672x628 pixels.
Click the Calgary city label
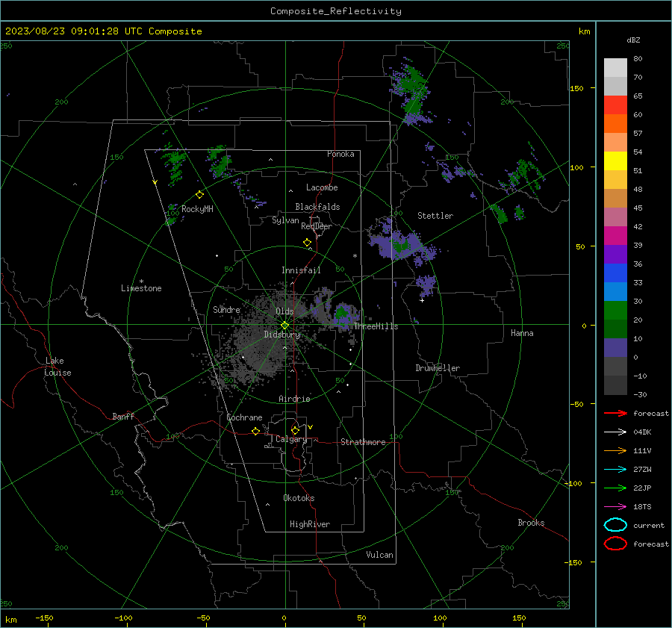coord(291,439)
